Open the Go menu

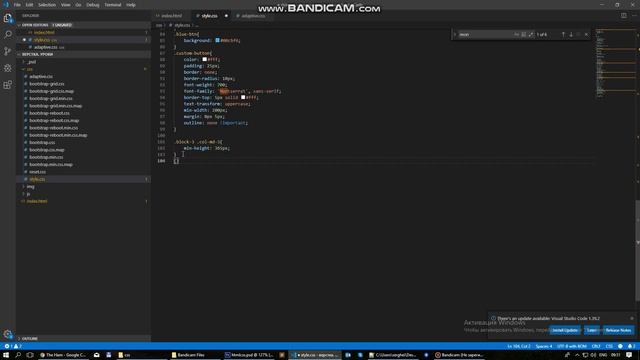click(x=78, y=5)
